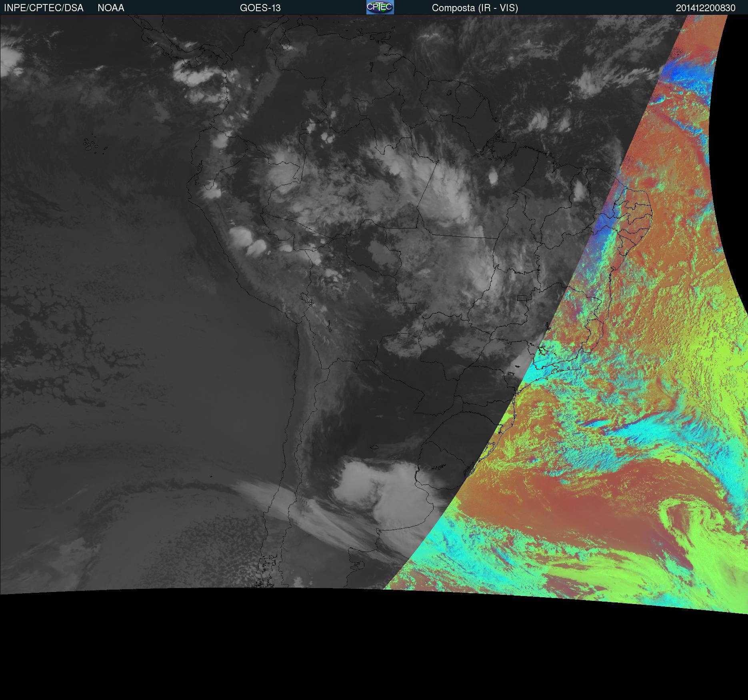Select the INPE/CPTEC/DSA header text

pos(44,8)
